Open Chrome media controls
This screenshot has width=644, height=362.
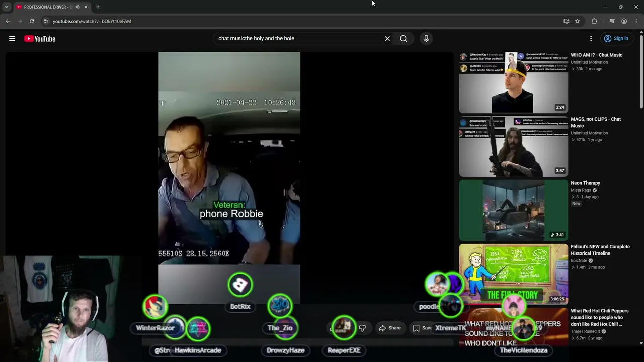[612, 21]
